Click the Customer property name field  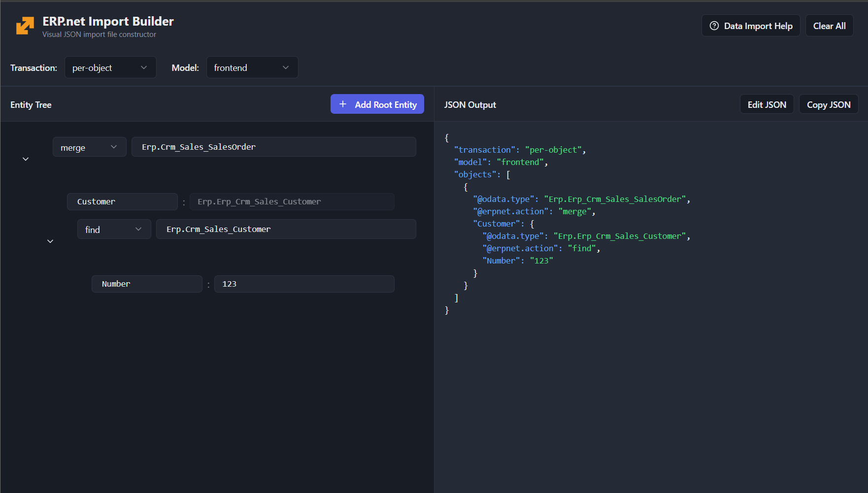click(x=122, y=201)
